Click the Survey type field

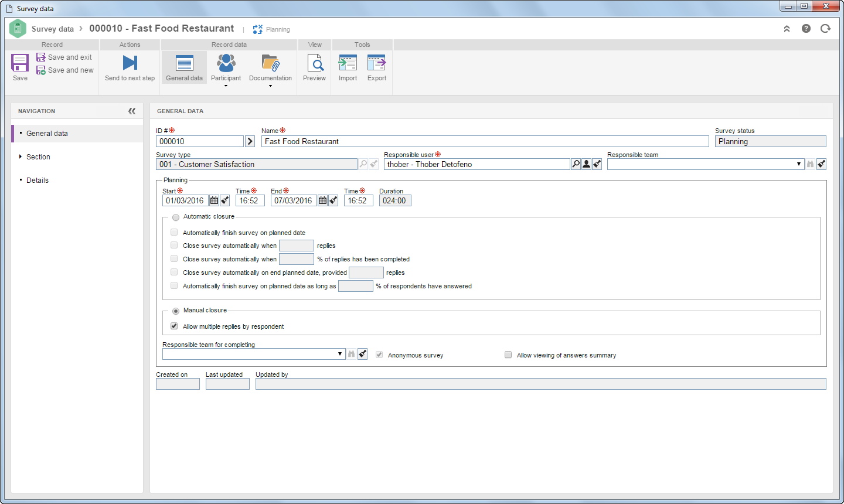pyautogui.click(x=257, y=164)
